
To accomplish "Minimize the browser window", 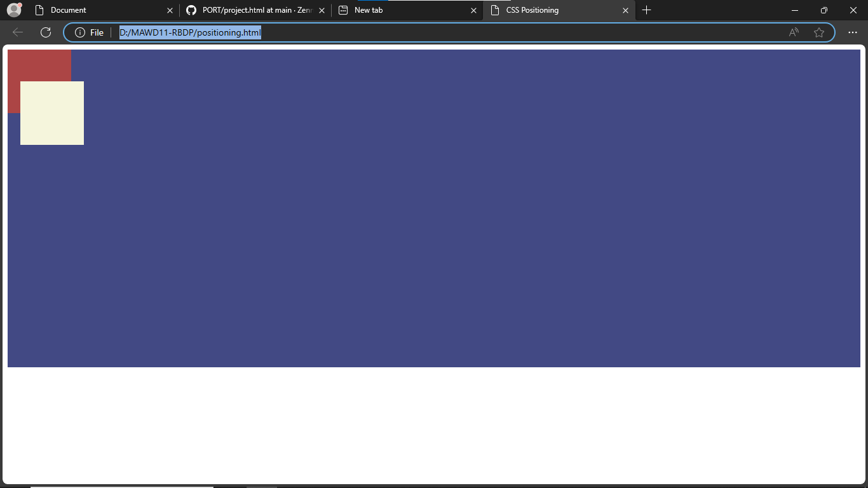I will pyautogui.click(x=795, y=10).
